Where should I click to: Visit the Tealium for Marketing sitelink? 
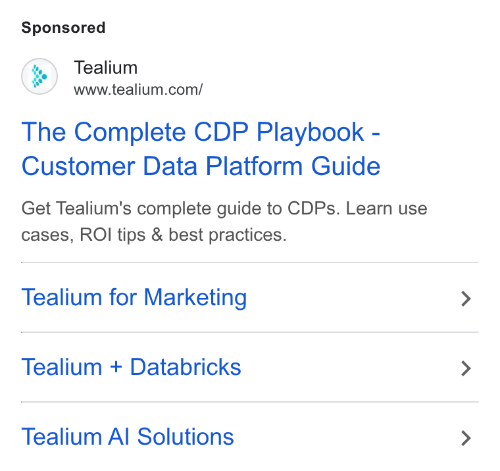134,297
